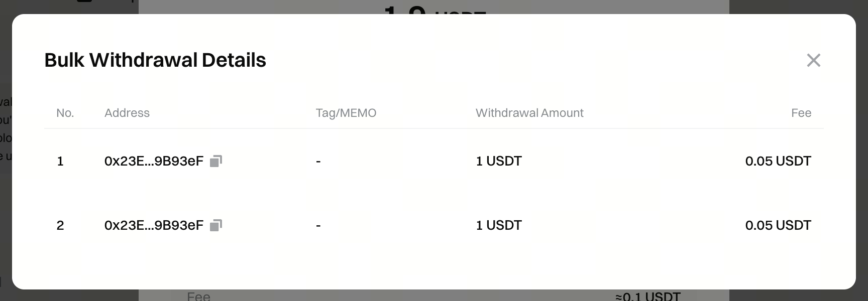Click the 1 USDT amount in row 2
Viewport: 868px width, 301px height.
click(499, 225)
